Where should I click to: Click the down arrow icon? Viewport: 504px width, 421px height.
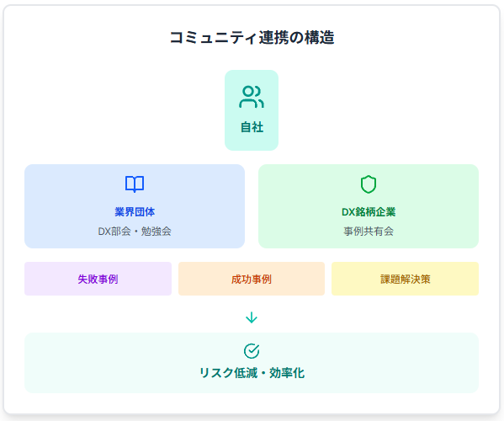(252, 317)
